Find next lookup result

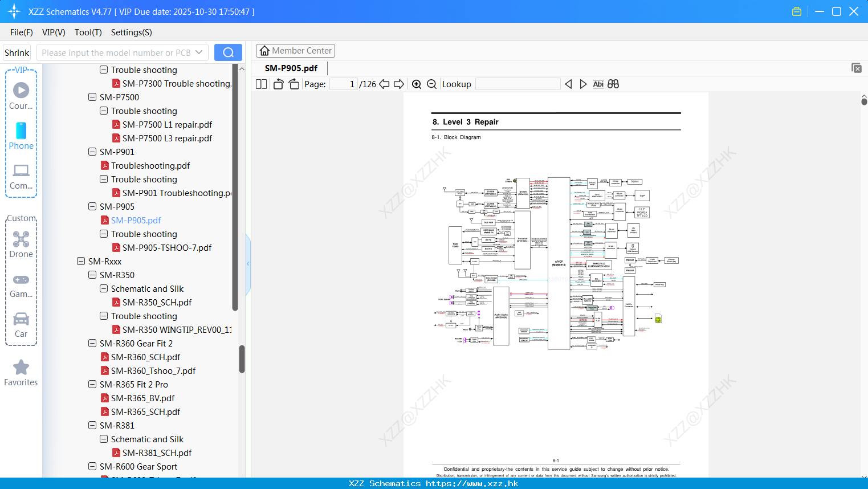pyautogui.click(x=583, y=84)
